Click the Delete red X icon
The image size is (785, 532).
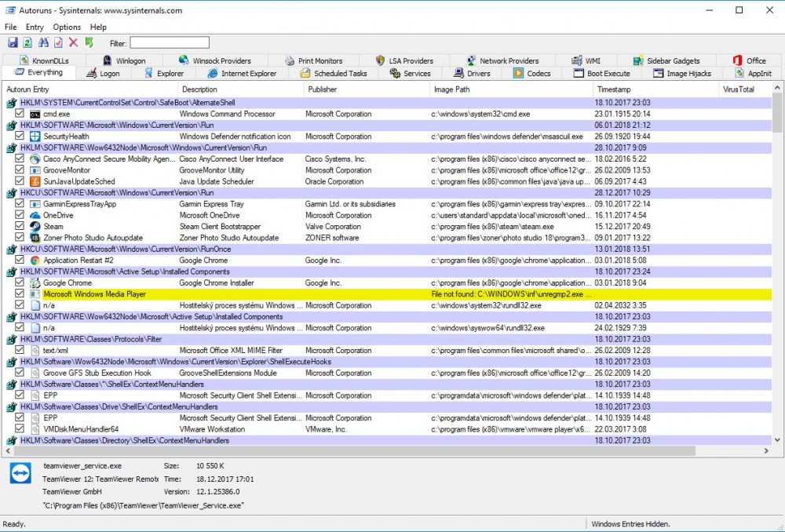click(x=73, y=42)
